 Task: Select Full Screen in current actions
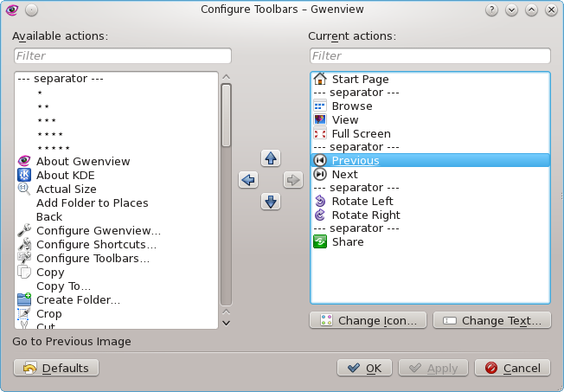(x=361, y=134)
